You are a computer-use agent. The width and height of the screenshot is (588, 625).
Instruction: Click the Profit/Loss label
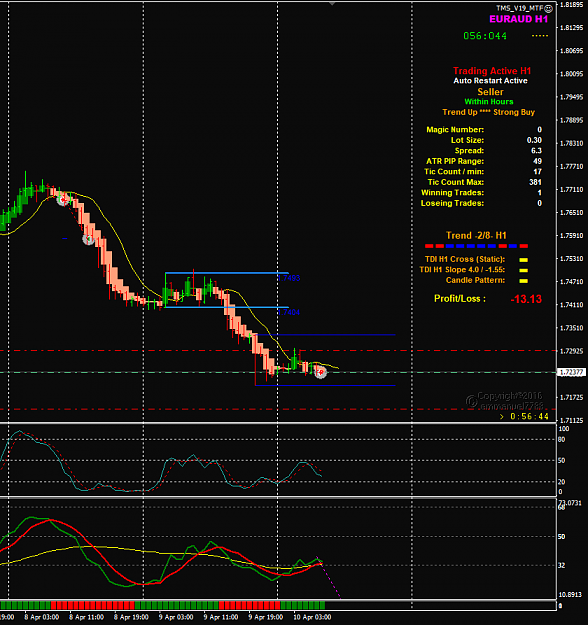pos(460,299)
